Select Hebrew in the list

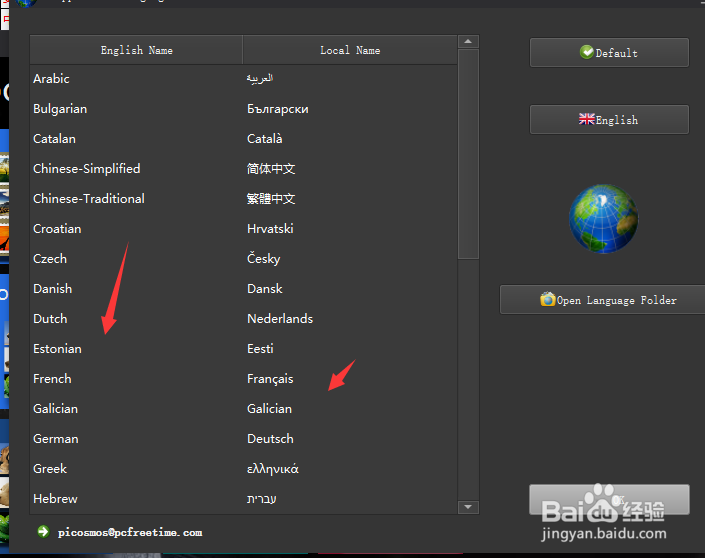click(x=244, y=499)
